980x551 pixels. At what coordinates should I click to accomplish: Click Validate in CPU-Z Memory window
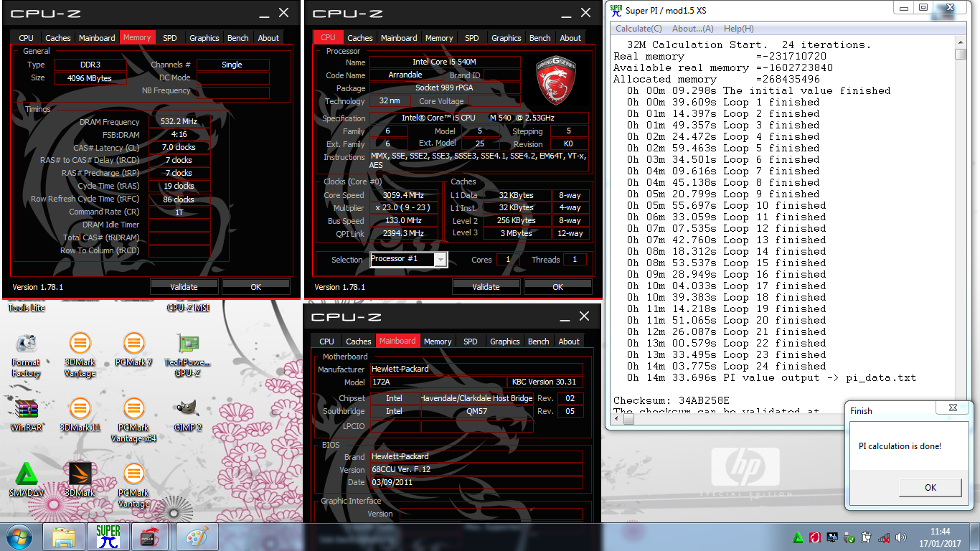coord(184,287)
